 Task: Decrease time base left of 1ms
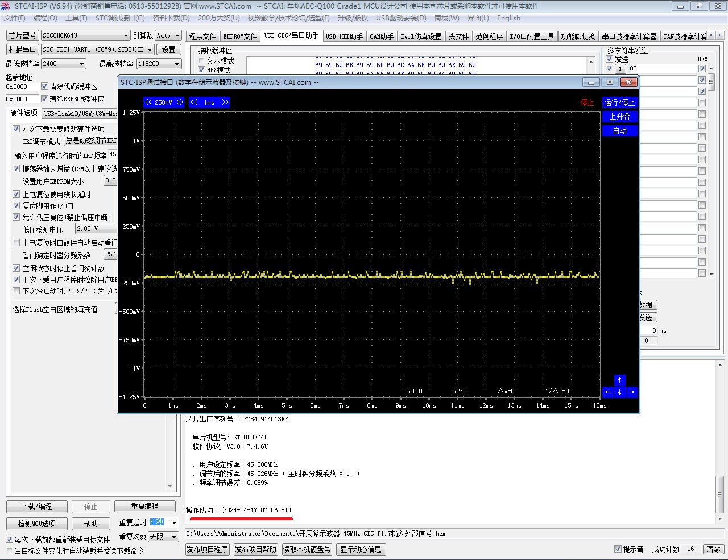tap(194, 102)
